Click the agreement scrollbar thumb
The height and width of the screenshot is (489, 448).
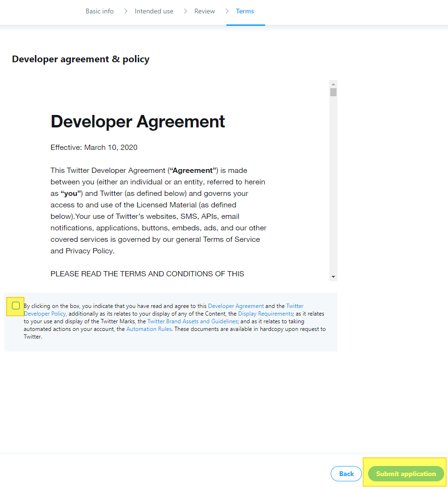[333, 92]
